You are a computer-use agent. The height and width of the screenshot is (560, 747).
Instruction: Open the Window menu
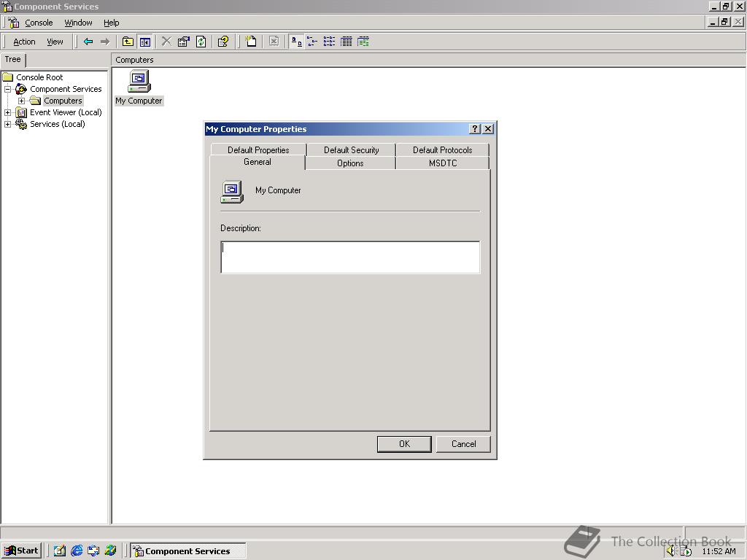pos(78,23)
